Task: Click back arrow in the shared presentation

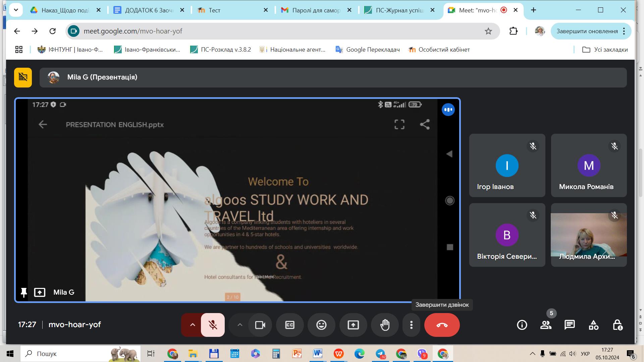Action: coord(43,125)
